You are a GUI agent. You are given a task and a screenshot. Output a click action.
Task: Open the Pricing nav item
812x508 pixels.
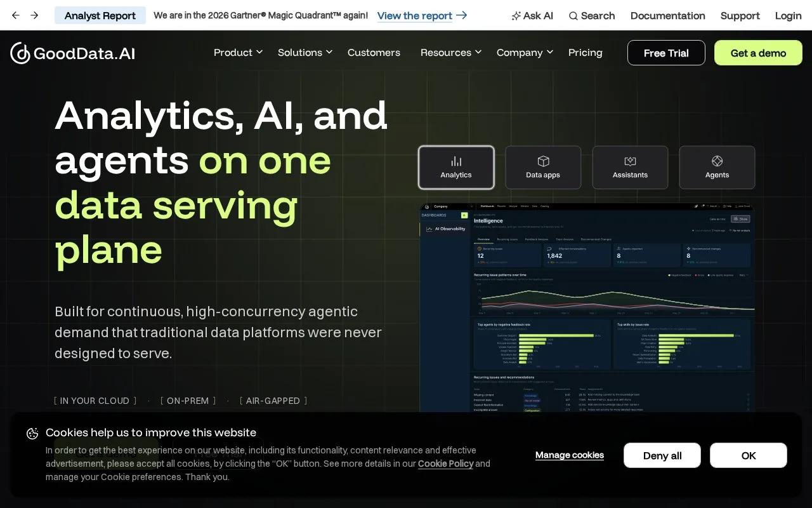(586, 52)
